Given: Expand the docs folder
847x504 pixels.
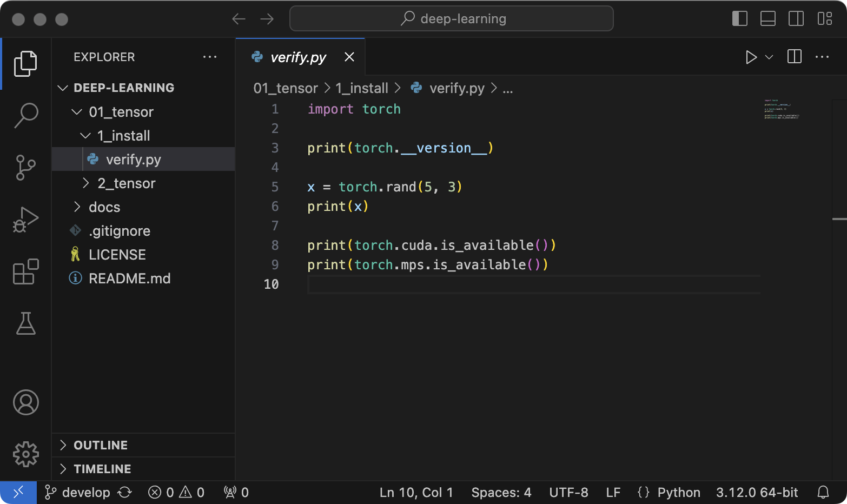Looking at the screenshot, I should (77, 207).
